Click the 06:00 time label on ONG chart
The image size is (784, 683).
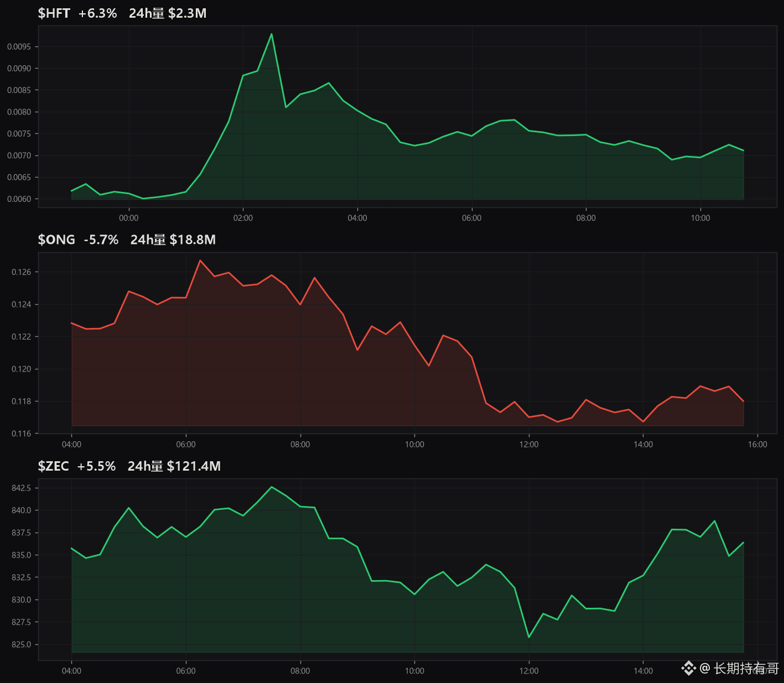click(x=186, y=445)
